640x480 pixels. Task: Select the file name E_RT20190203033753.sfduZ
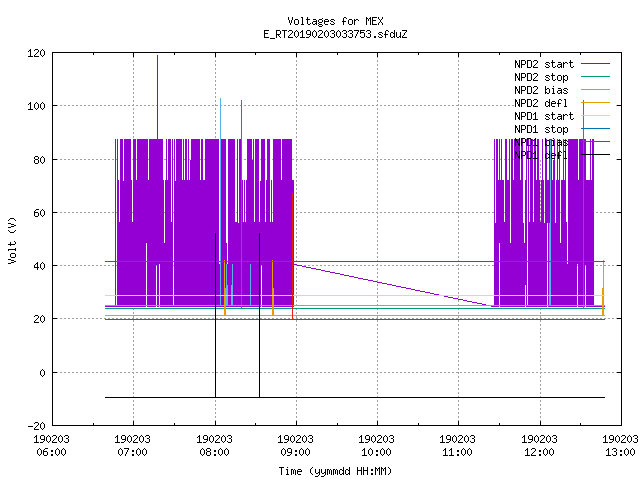coord(335,34)
